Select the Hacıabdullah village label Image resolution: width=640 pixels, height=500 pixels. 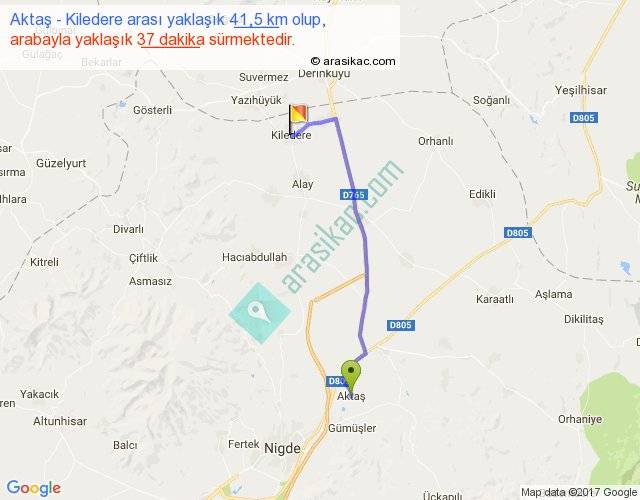coord(255,257)
